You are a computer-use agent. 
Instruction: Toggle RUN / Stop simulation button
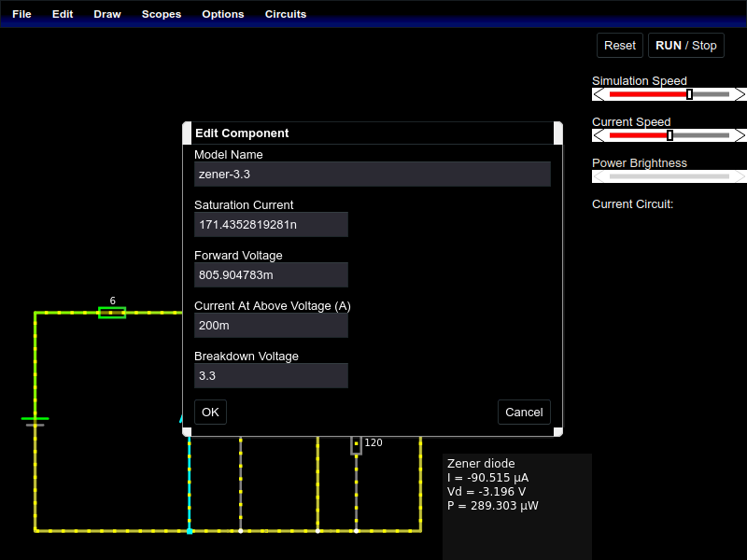[x=686, y=45]
